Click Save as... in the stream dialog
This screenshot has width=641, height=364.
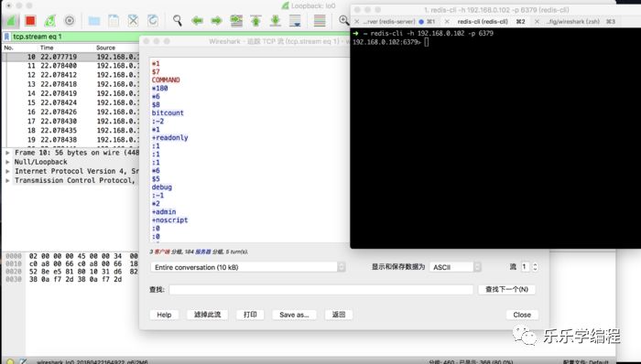(x=294, y=315)
